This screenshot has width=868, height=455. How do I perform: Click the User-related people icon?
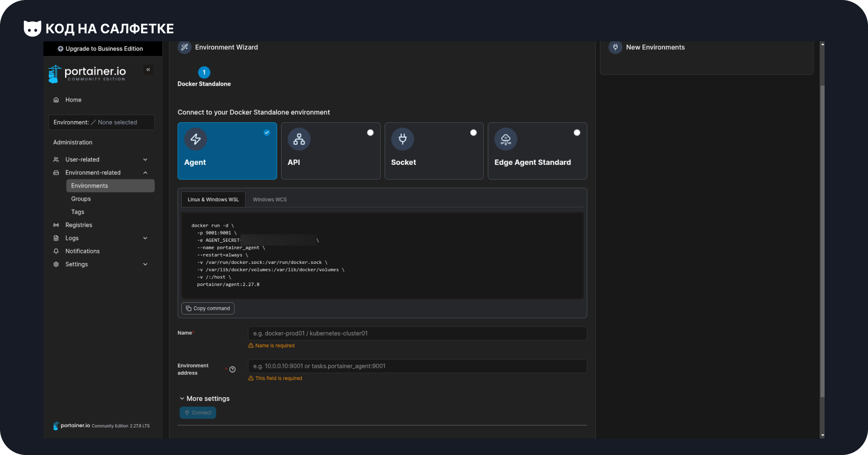click(56, 159)
